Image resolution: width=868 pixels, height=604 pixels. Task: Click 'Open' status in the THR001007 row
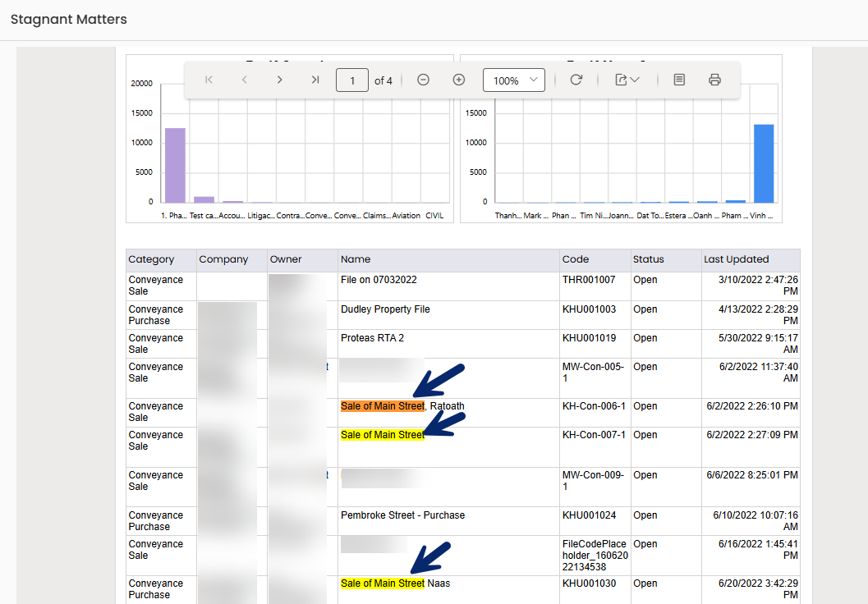tap(645, 280)
